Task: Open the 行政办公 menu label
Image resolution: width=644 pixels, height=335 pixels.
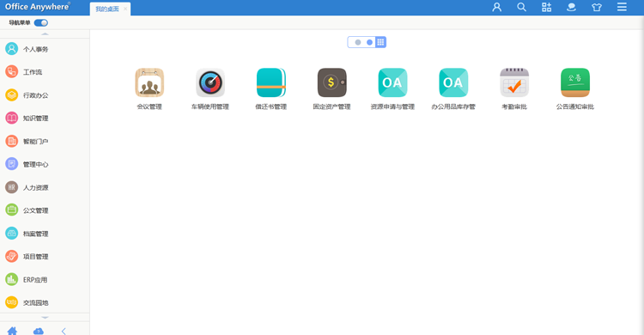Action: pos(36,95)
